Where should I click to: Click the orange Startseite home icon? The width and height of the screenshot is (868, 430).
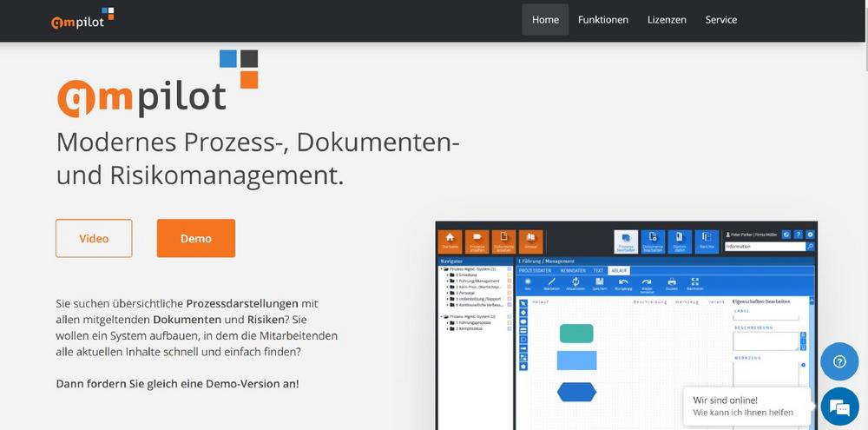(450, 240)
